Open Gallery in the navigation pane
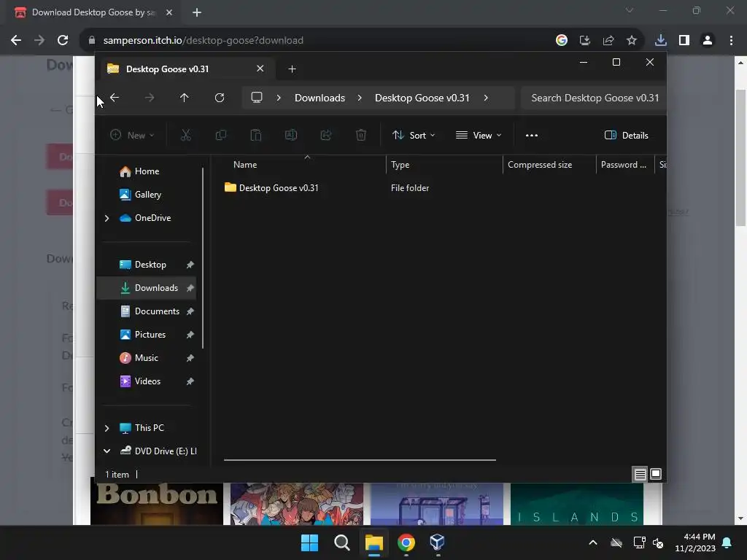The width and height of the screenshot is (747, 560). point(147,194)
